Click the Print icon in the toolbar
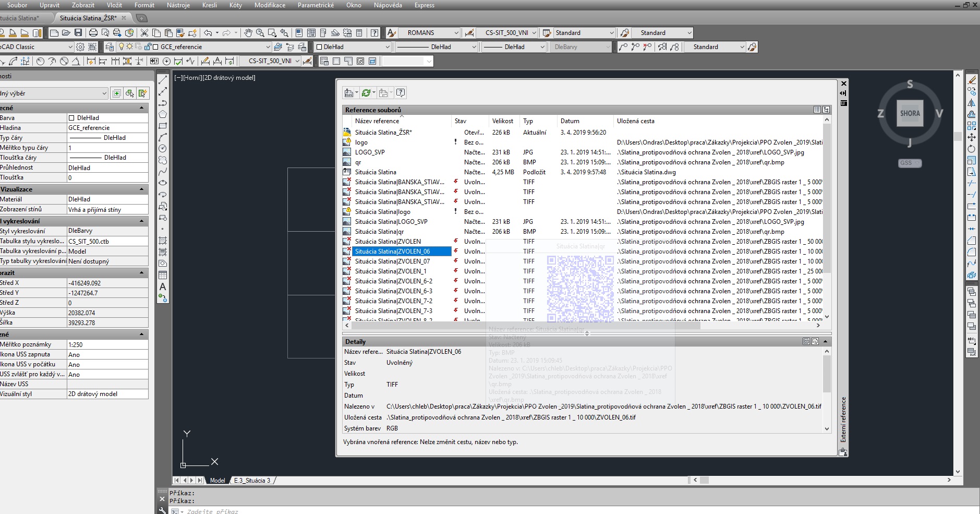This screenshot has width=980, height=514. pos(93,33)
